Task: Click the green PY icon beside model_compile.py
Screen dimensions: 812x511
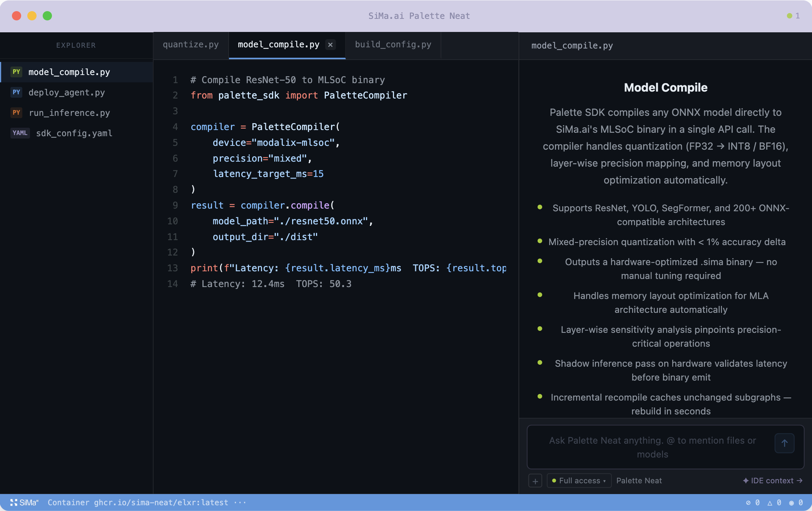Action: pyautogui.click(x=16, y=72)
